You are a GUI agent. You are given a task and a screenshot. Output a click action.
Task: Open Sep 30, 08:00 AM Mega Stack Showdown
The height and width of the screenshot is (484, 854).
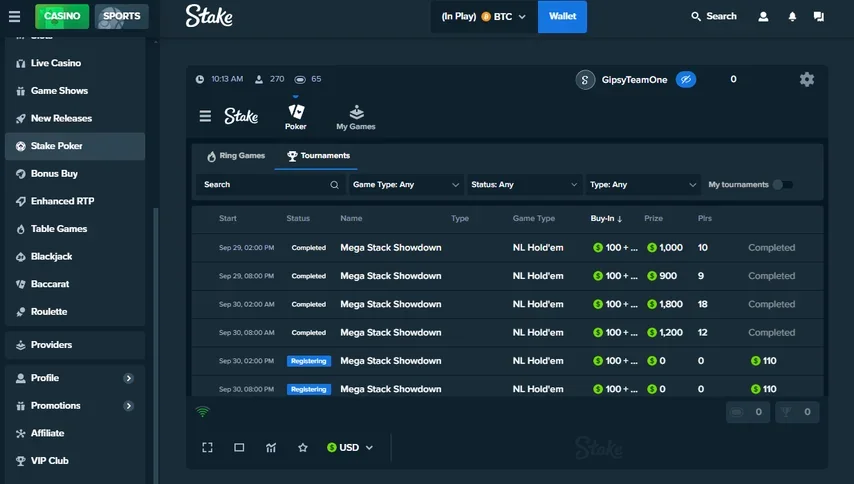click(x=507, y=333)
